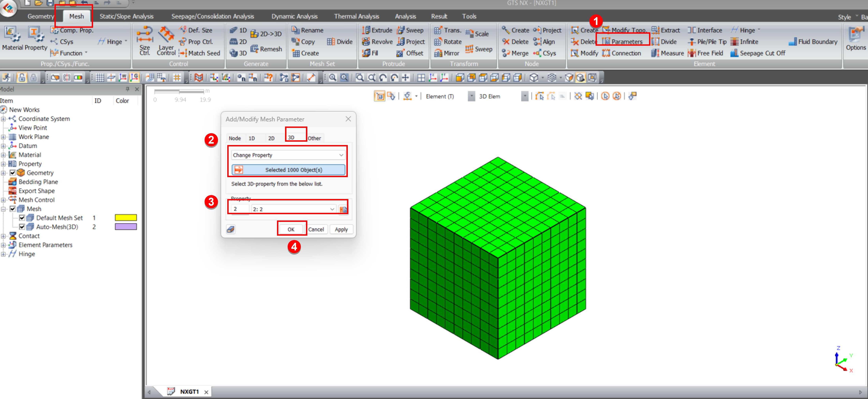Click the Revolve protrude tool

coord(377,42)
